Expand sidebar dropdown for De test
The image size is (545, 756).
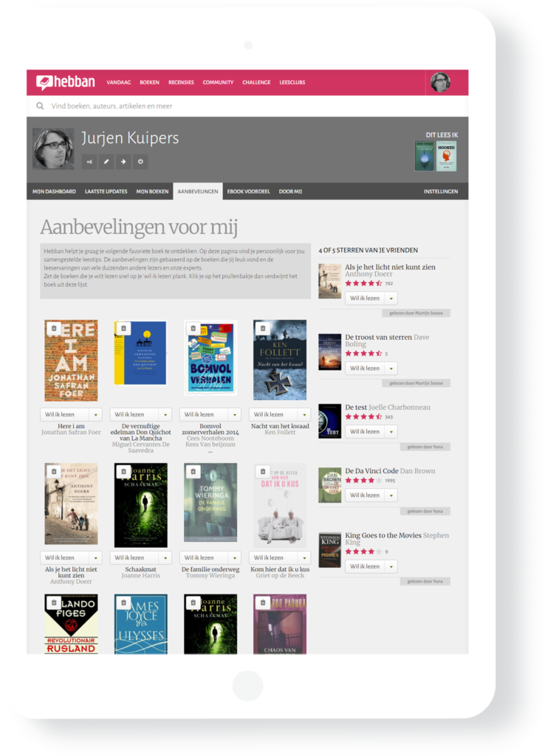tap(391, 431)
